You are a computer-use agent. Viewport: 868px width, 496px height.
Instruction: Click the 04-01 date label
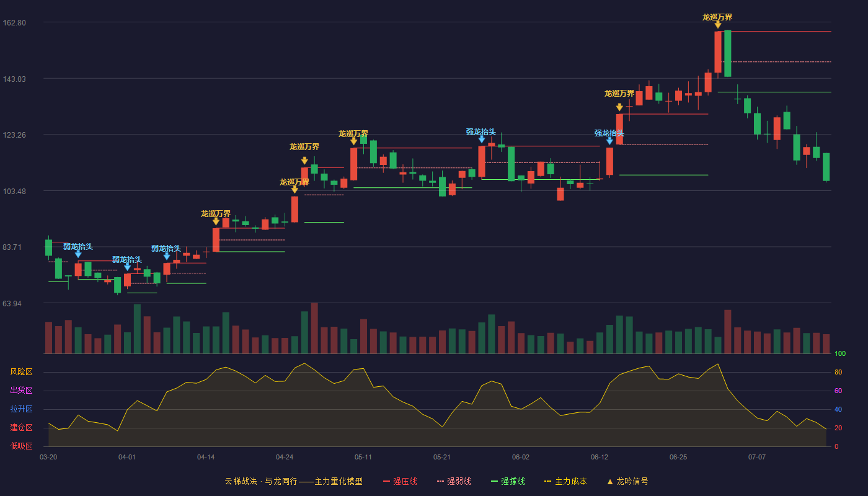127,457
